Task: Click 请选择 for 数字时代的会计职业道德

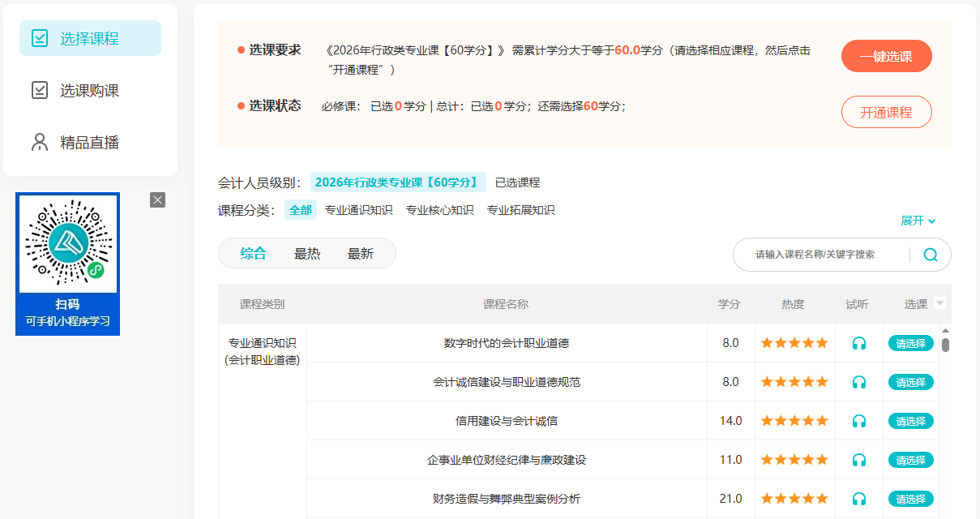Action: click(x=911, y=343)
